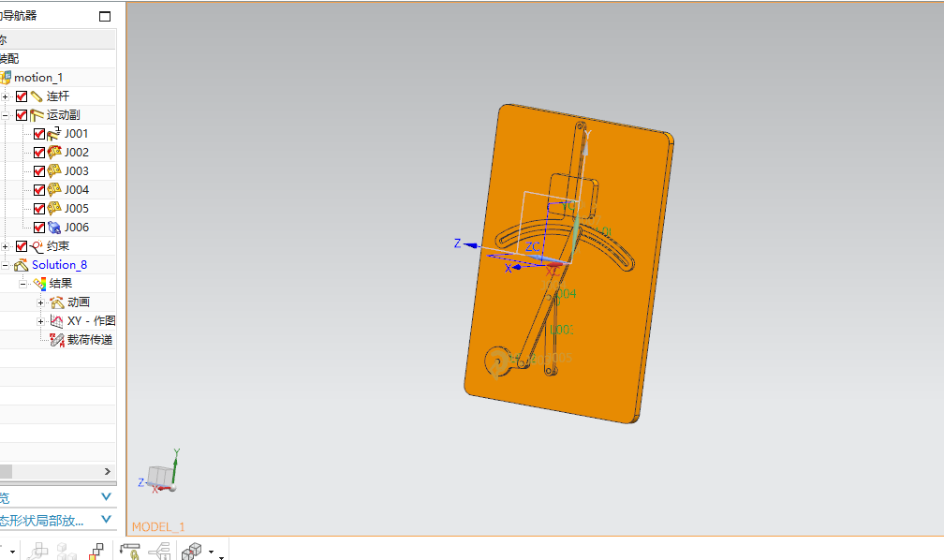Click the 载荷传递 load transfer icon

point(56,340)
